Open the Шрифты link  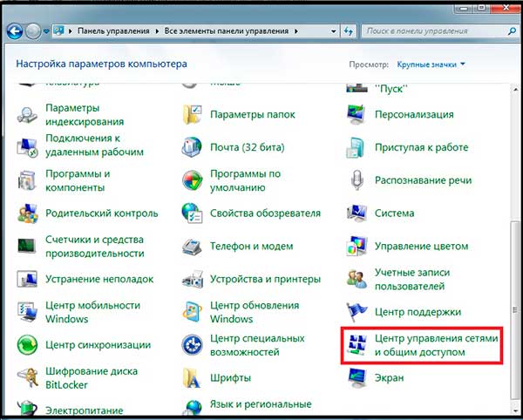[230, 378]
